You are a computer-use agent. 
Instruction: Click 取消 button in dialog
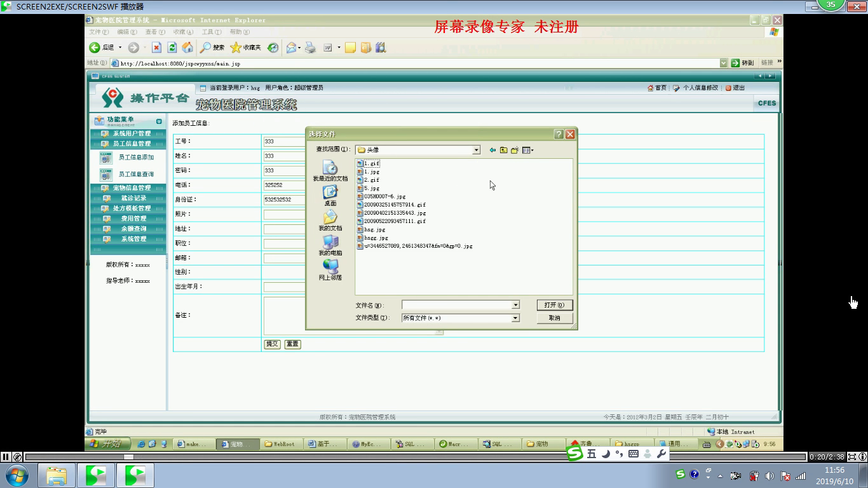coord(555,318)
